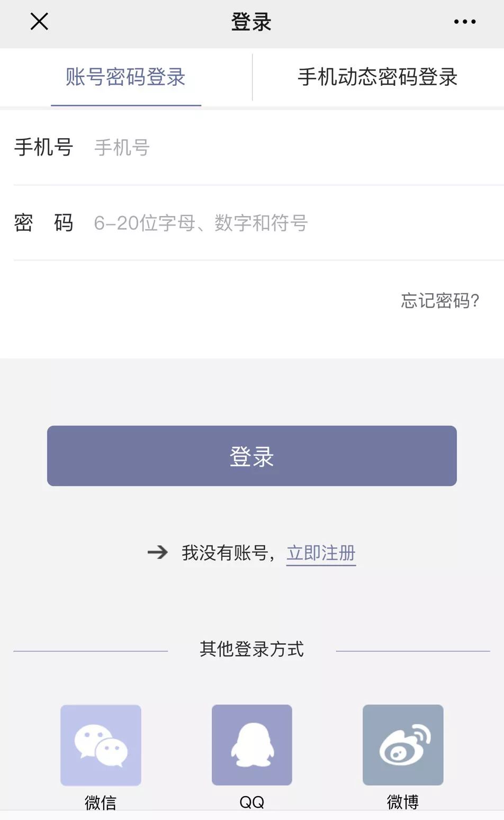Log in with the WeChat icon
Viewport: 504px width, 820px height.
pyautogui.click(x=101, y=745)
